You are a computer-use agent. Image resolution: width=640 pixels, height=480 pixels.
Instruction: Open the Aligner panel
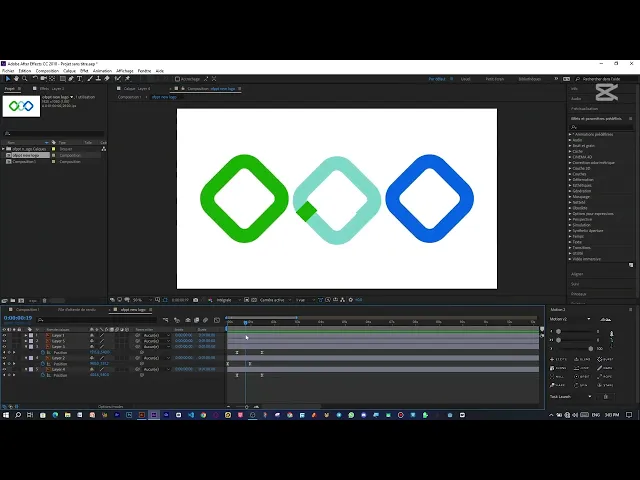click(577, 274)
